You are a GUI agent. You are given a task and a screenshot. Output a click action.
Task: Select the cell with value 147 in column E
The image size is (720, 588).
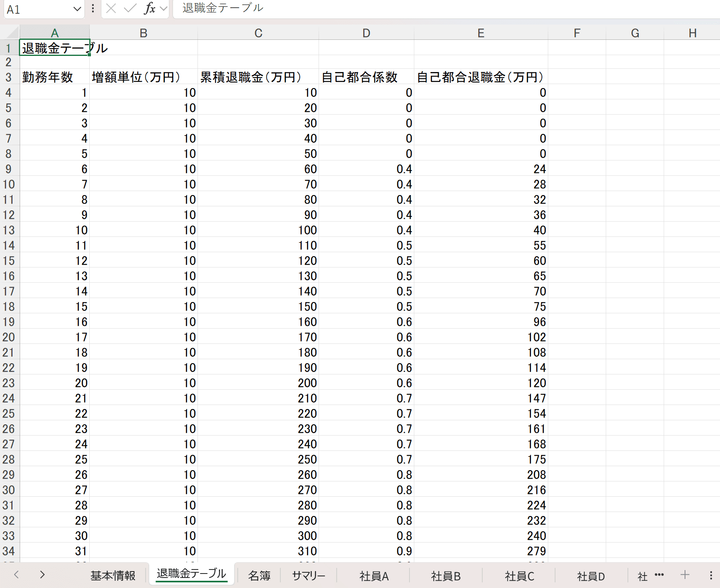click(481, 398)
